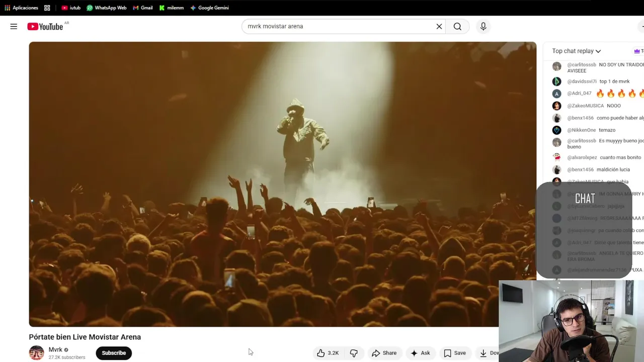Open the Aplicaciones apps shortcut
The image size is (644, 362).
[21, 8]
